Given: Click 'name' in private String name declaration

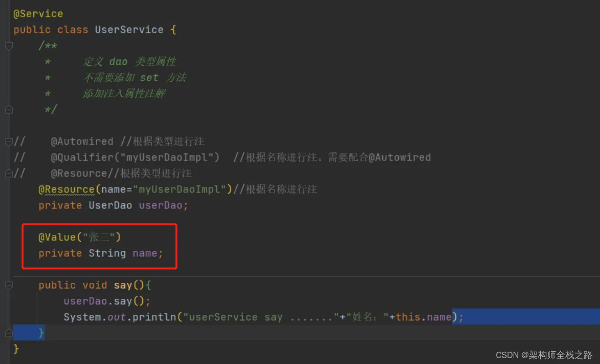Looking at the screenshot, I should [145, 253].
